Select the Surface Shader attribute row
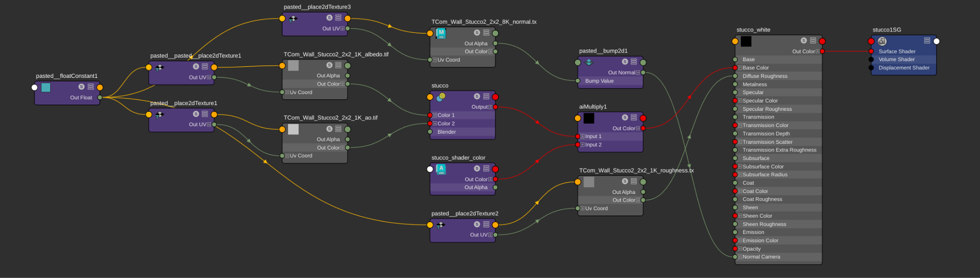Image resolution: width=980 pixels, height=278 pixels. pyautogui.click(x=897, y=52)
